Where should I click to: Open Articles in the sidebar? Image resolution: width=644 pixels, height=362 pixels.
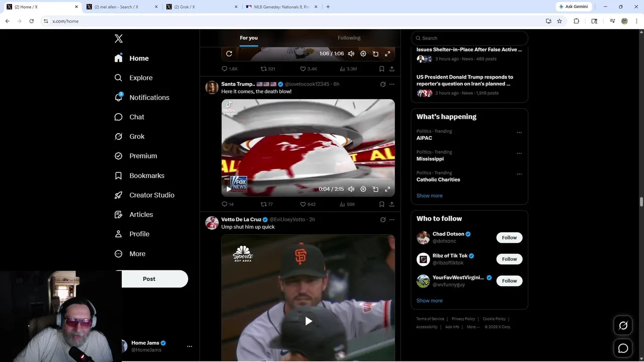pos(134,215)
